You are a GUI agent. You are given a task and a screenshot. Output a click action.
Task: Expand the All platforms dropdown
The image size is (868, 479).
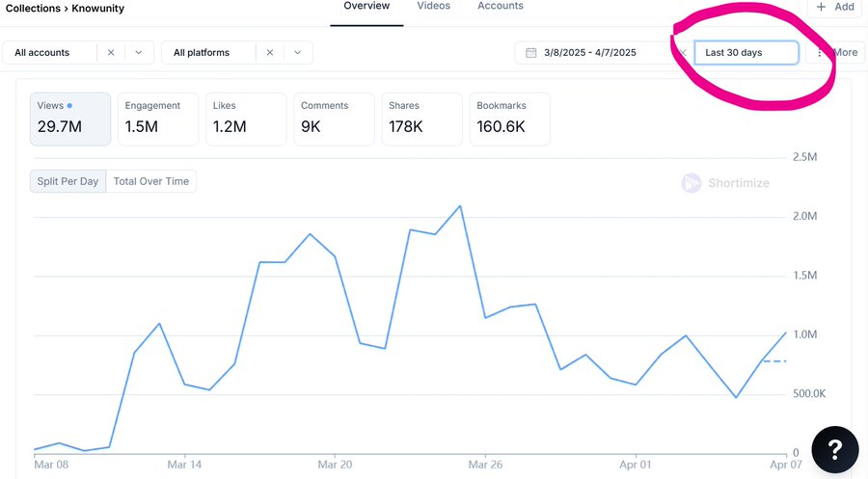[x=297, y=53]
